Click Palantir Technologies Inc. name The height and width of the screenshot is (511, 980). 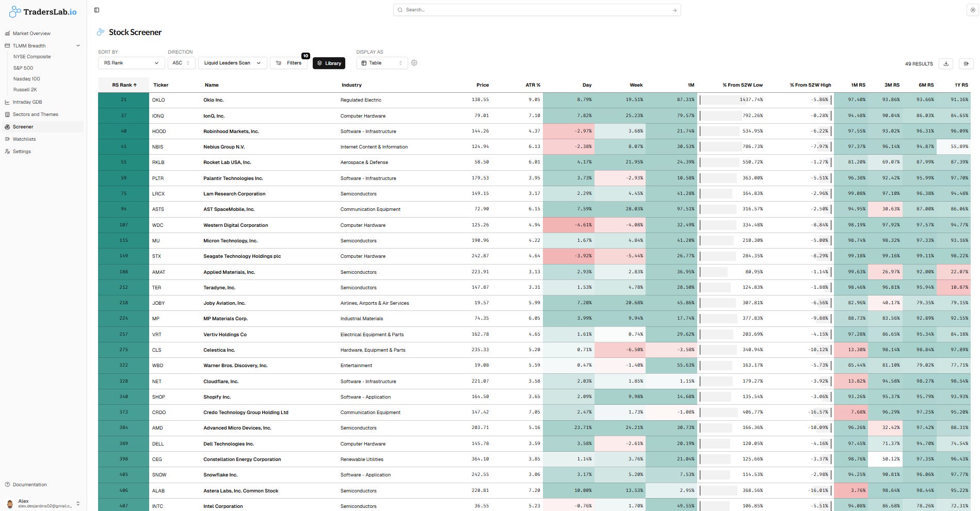(x=233, y=178)
